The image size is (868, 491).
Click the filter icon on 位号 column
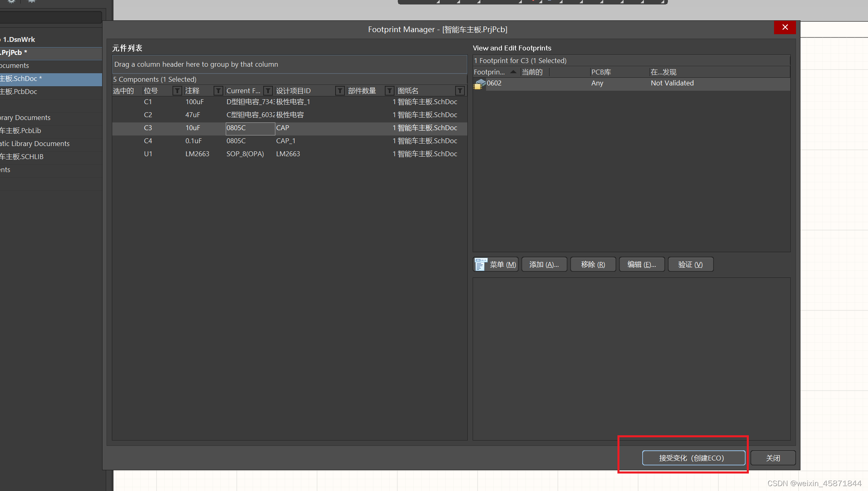click(x=177, y=91)
